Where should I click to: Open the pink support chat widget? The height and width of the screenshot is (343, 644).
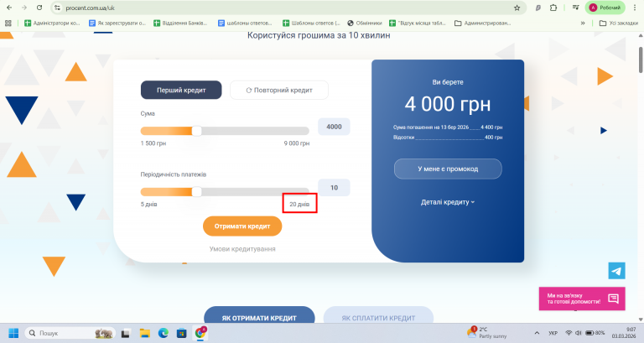(x=582, y=299)
